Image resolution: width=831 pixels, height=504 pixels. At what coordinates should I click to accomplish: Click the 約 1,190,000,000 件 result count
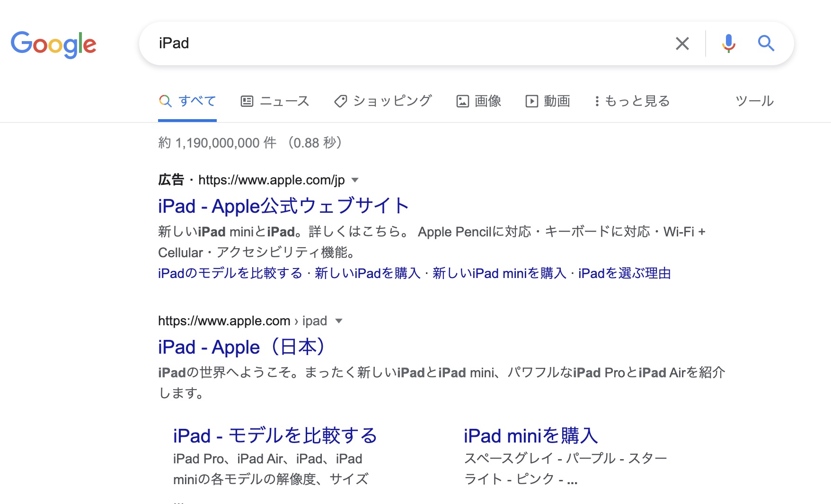(217, 143)
